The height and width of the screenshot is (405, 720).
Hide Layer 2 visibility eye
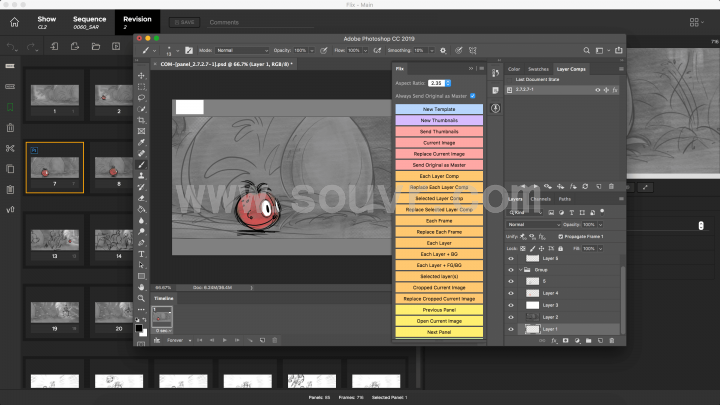tap(511, 317)
